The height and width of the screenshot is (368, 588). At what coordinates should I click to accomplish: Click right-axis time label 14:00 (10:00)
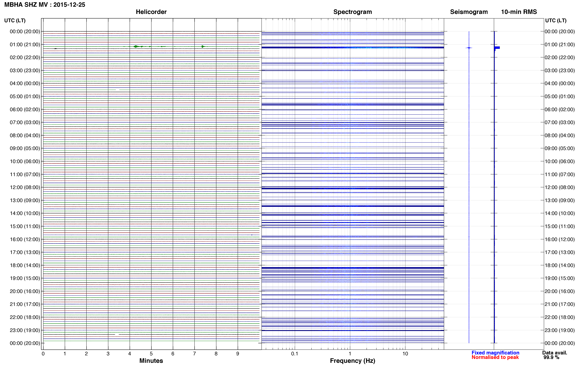point(560,213)
